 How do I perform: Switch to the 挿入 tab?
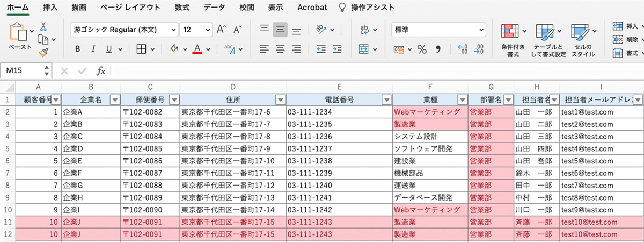[50, 8]
